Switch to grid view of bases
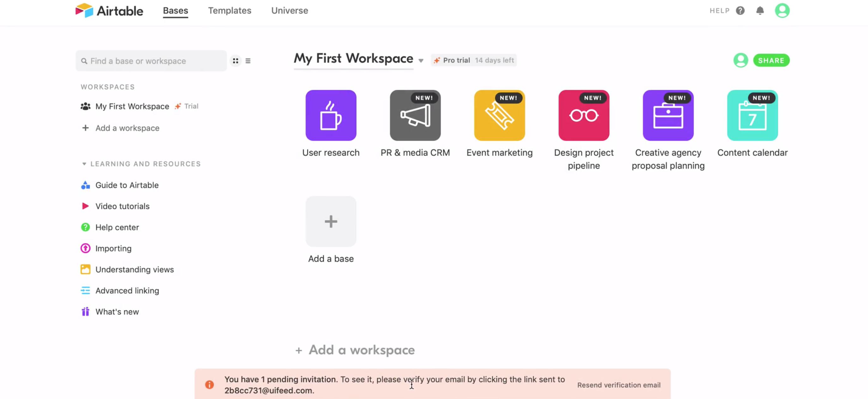This screenshot has width=868, height=399. point(236,61)
